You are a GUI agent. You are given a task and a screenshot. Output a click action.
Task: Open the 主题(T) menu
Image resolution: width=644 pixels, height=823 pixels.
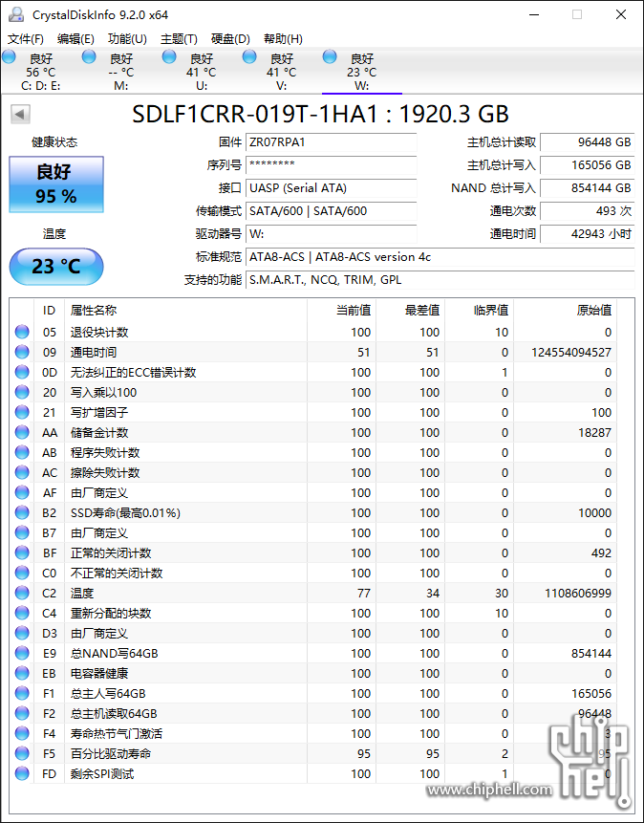[x=179, y=39]
